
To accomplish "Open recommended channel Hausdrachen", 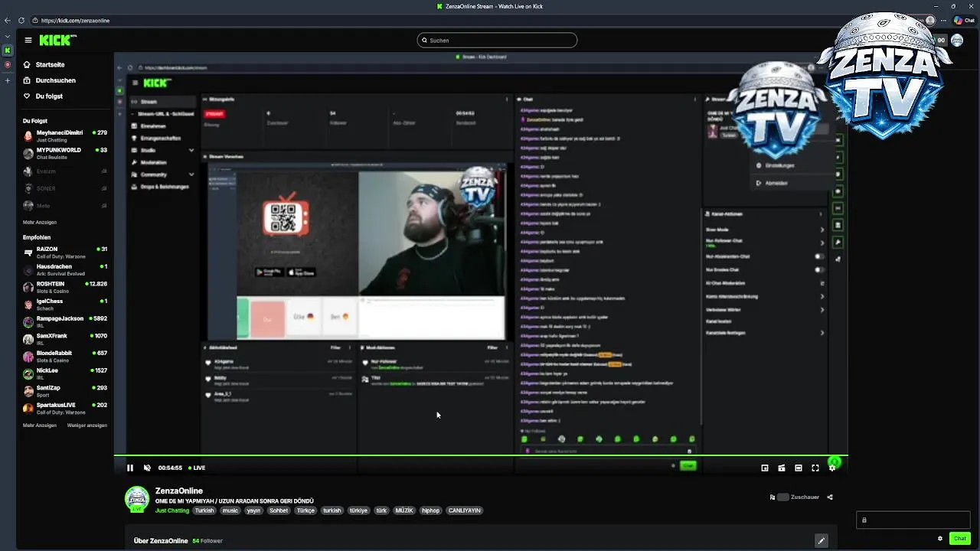I will point(65,269).
